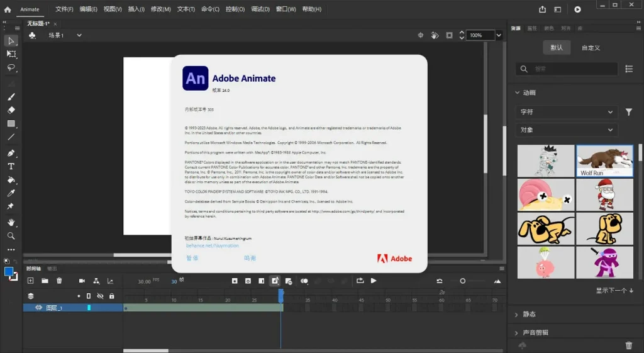This screenshot has width=644, height=353.
Task: Open the 对象 category dropdown
Action: click(x=567, y=130)
